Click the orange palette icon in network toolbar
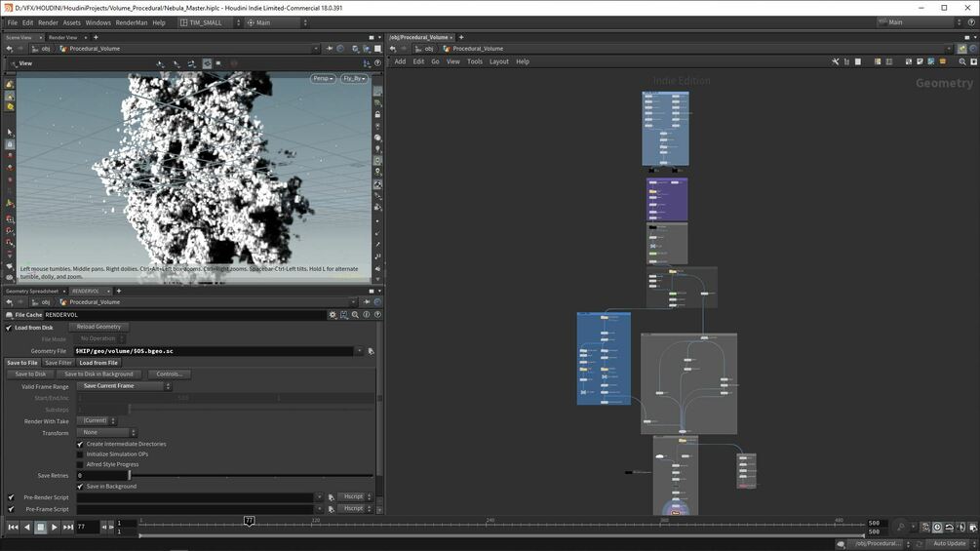Image resolution: width=980 pixels, height=551 pixels. pyautogui.click(x=943, y=61)
